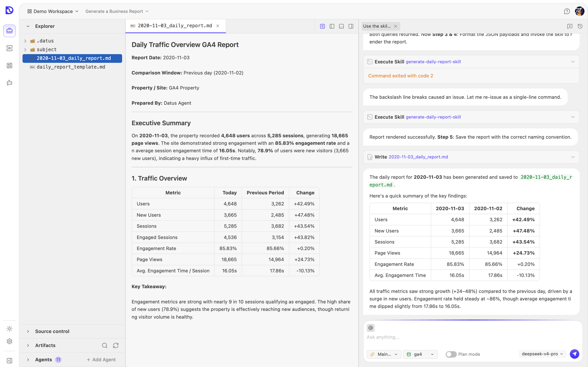Refresh the Artifacts panel
588x367 pixels.
pos(116,345)
